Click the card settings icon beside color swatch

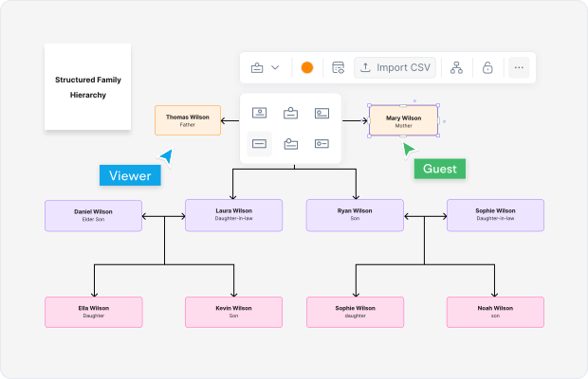pos(338,68)
